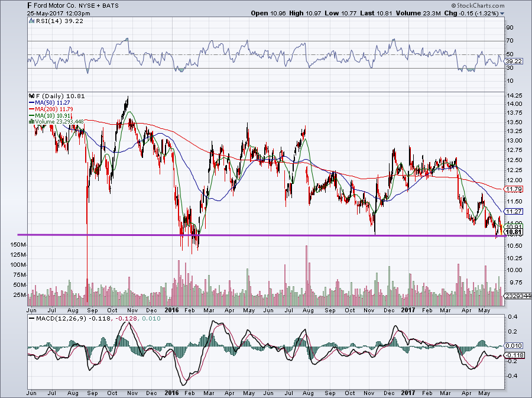Screen dimensions: 532x398
Task: Click the 25M volume axis label
Action: point(20,295)
